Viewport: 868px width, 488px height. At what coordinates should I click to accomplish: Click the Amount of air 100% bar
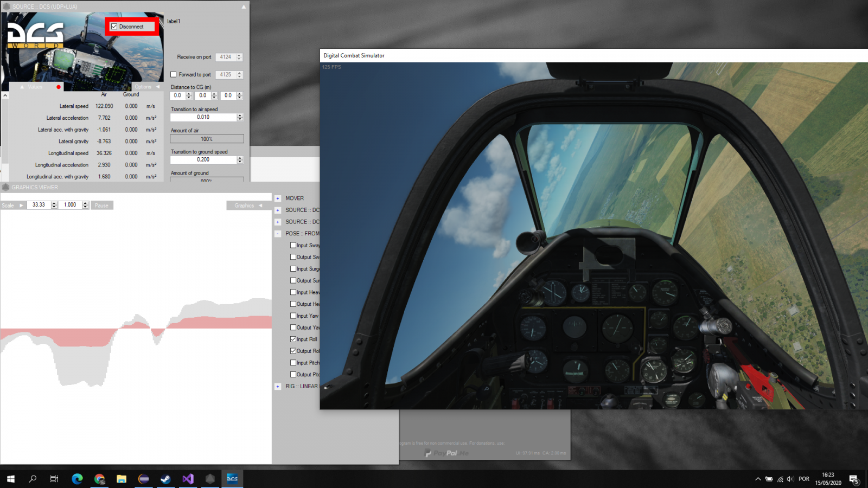[207, 139]
